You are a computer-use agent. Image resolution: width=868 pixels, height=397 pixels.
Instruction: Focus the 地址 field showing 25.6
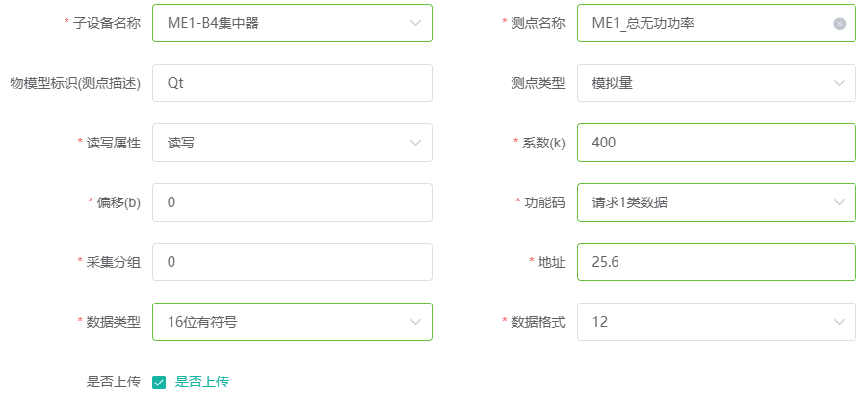pyautogui.click(x=717, y=262)
